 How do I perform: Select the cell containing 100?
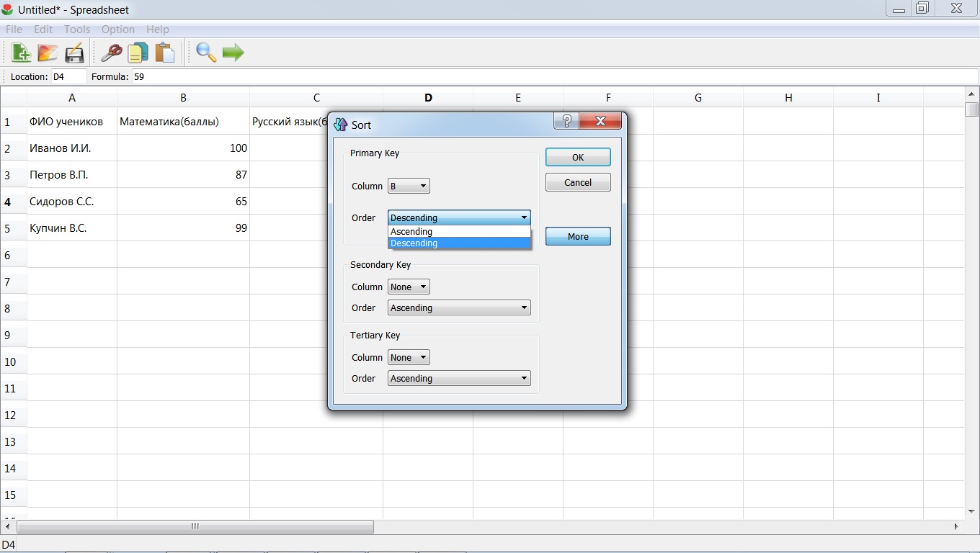coord(183,148)
